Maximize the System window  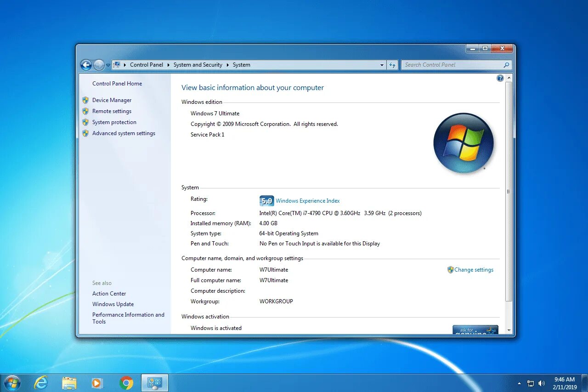485,48
